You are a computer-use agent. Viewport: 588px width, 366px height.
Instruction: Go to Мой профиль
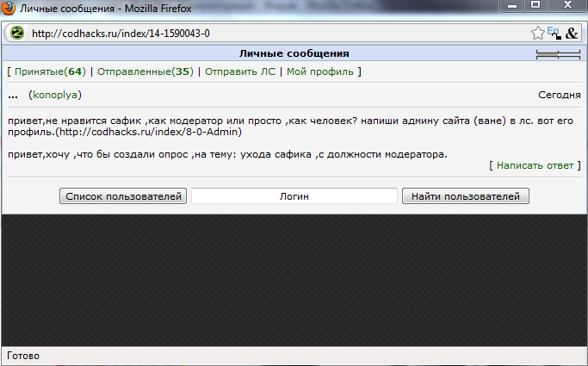[x=320, y=71]
